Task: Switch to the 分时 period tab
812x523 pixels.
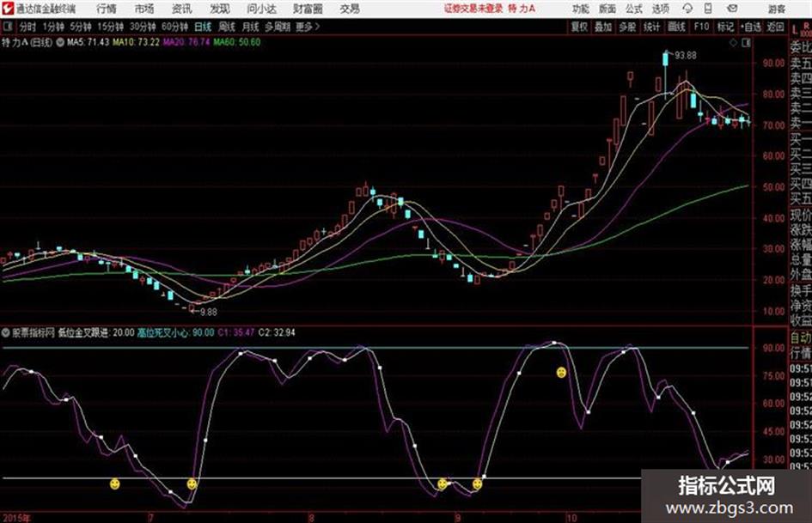Action: click(x=27, y=27)
